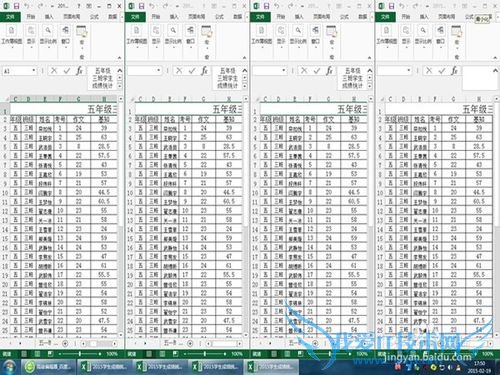
Task: Collapse the ribbon in the second window
Action: 245,58
